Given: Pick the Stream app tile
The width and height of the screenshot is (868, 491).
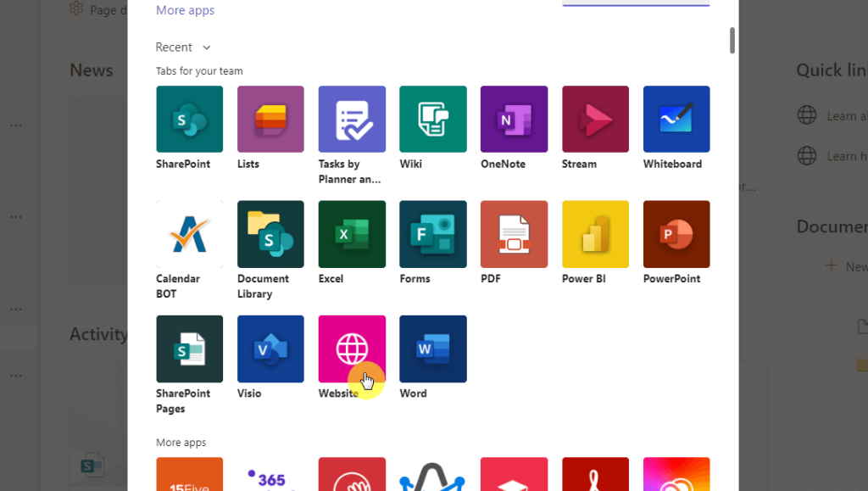Looking at the screenshot, I should click(x=595, y=119).
